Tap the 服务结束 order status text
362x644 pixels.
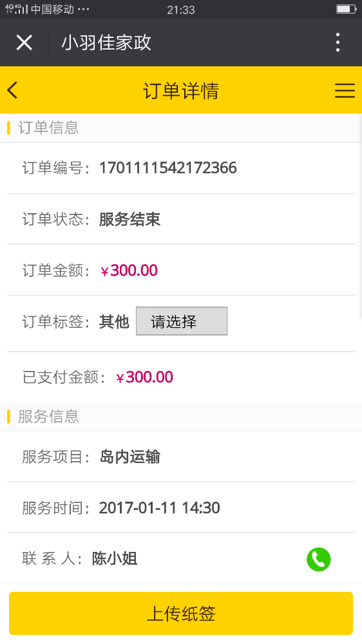click(130, 220)
